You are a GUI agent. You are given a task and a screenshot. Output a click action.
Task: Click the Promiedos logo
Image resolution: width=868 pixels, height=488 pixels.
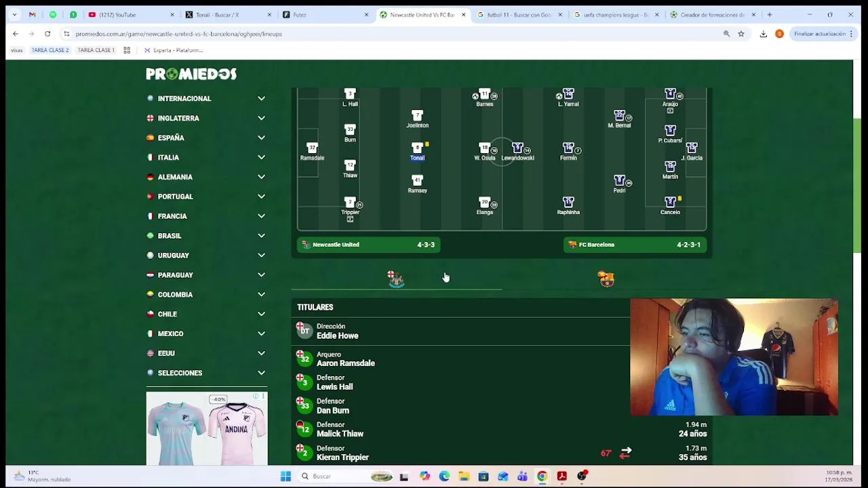tap(191, 74)
